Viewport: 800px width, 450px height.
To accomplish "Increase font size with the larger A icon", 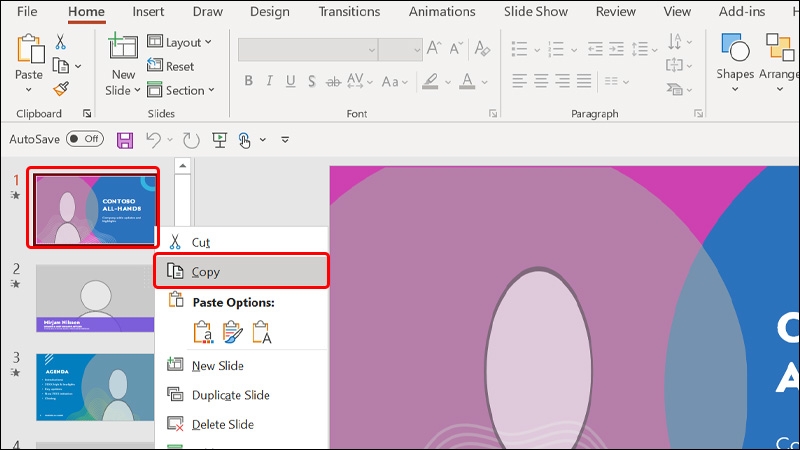I will pos(434,48).
